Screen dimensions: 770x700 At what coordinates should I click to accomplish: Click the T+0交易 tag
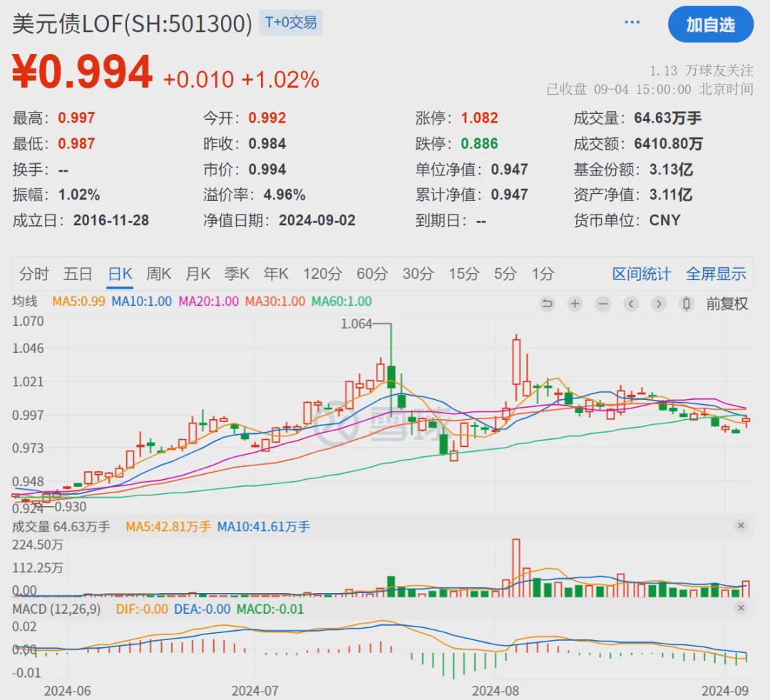click(x=291, y=23)
